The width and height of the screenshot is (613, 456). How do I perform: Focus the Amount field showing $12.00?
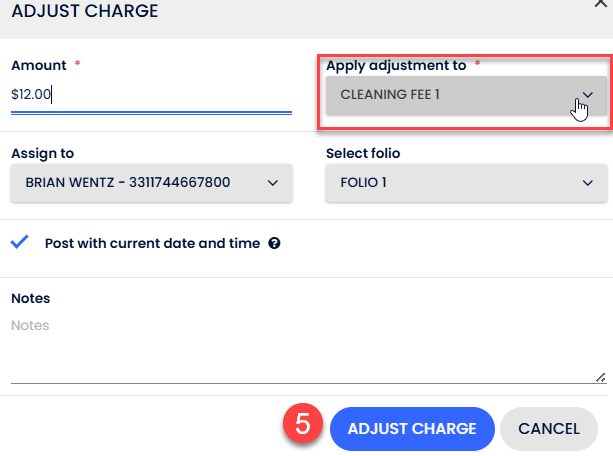[150, 96]
